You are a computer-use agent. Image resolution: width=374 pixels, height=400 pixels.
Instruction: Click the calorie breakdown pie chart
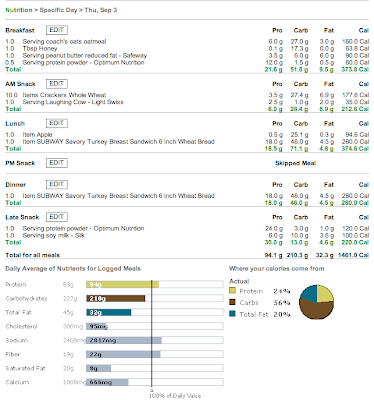point(316,302)
